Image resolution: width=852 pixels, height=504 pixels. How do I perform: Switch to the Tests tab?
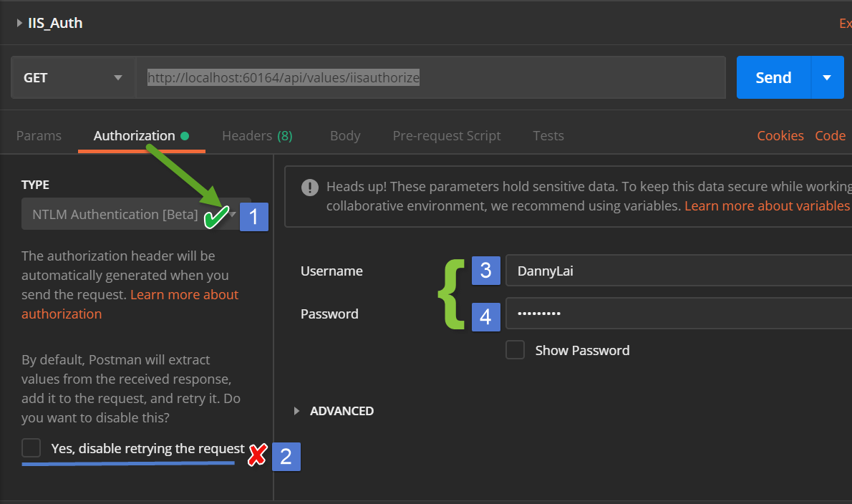(548, 136)
